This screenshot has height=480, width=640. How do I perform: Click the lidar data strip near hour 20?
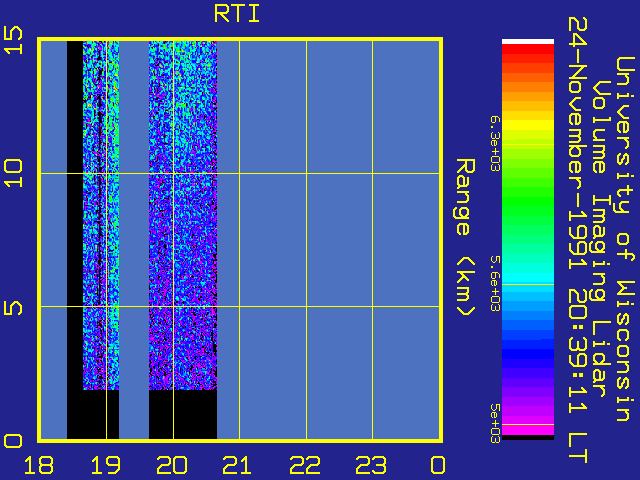183,215
